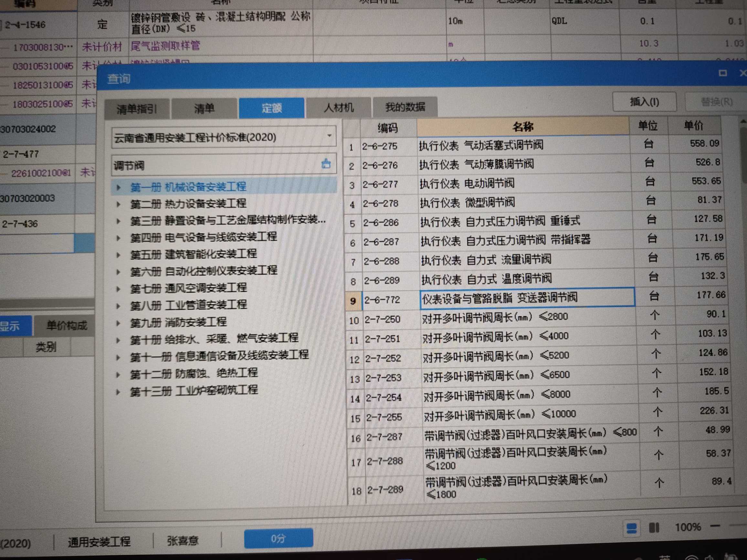Select row 2-7-251 对开多叶调节阀周长 ≤4000
Screen dimensions: 747x560
(x=538, y=337)
